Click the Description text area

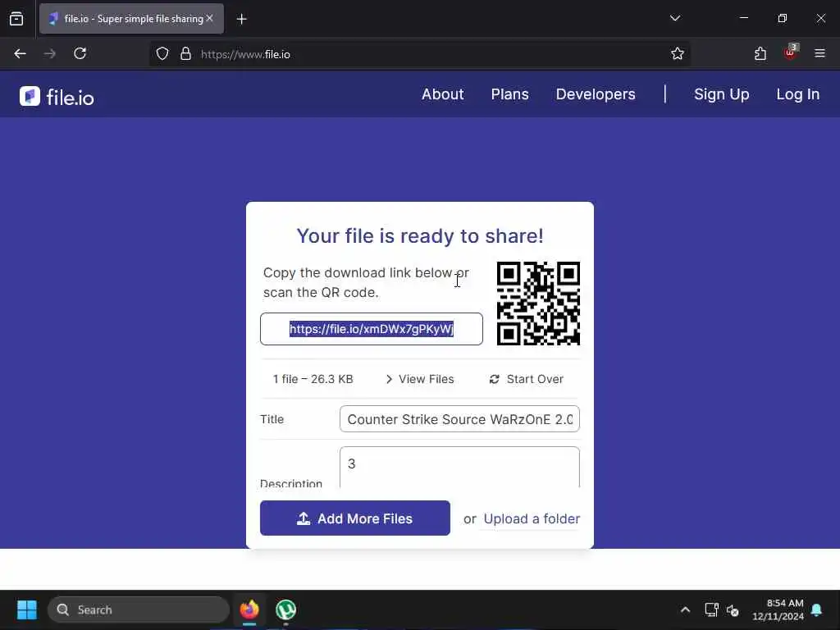459,467
